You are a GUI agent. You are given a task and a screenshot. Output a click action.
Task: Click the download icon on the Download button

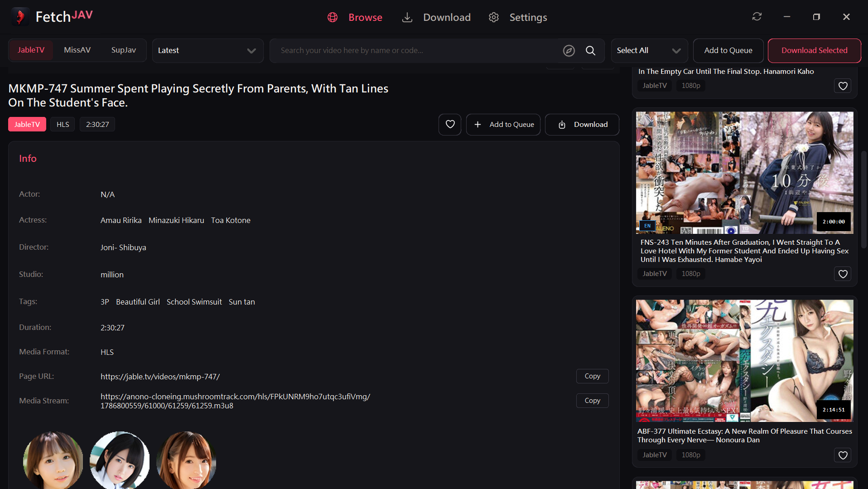(x=562, y=125)
